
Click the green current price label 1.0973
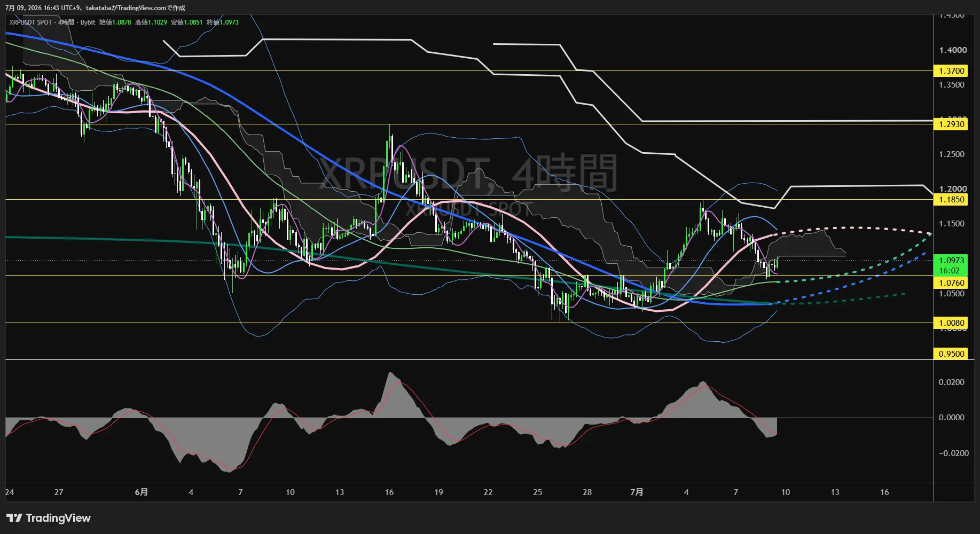pos(951,260)
